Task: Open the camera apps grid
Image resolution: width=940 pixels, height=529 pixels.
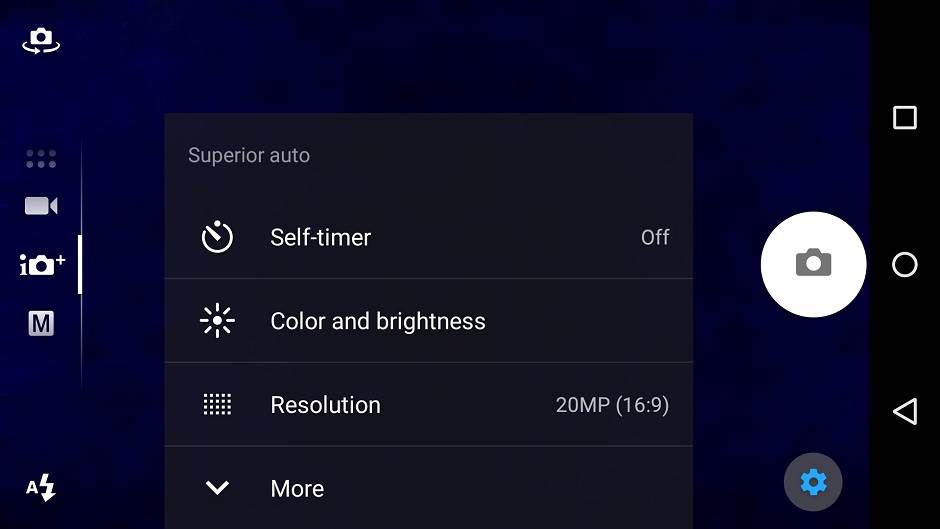Action: [41, 159]
